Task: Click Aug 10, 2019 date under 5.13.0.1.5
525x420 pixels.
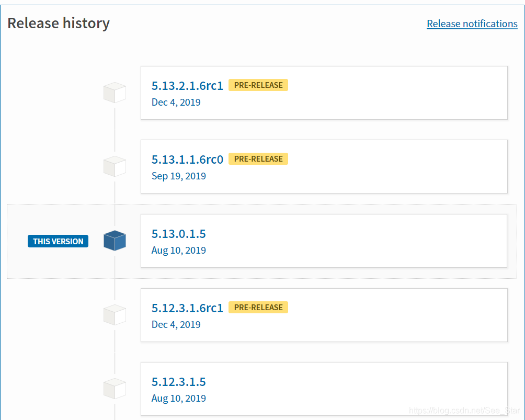Action: (x=178, y=251)
